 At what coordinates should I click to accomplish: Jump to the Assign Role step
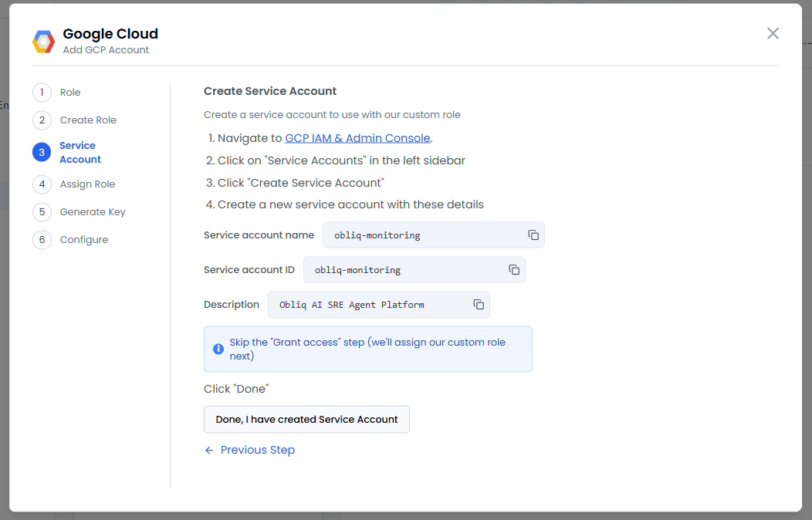87,184
